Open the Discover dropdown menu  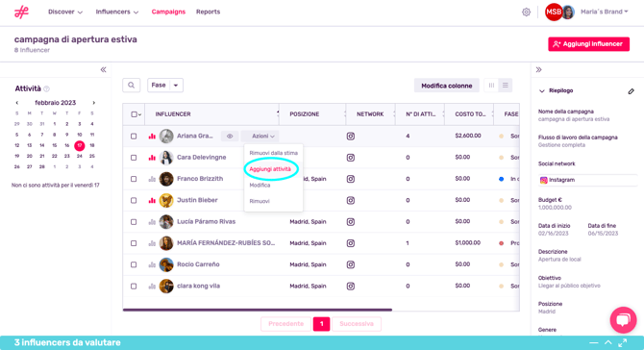[x=65, y=12]
